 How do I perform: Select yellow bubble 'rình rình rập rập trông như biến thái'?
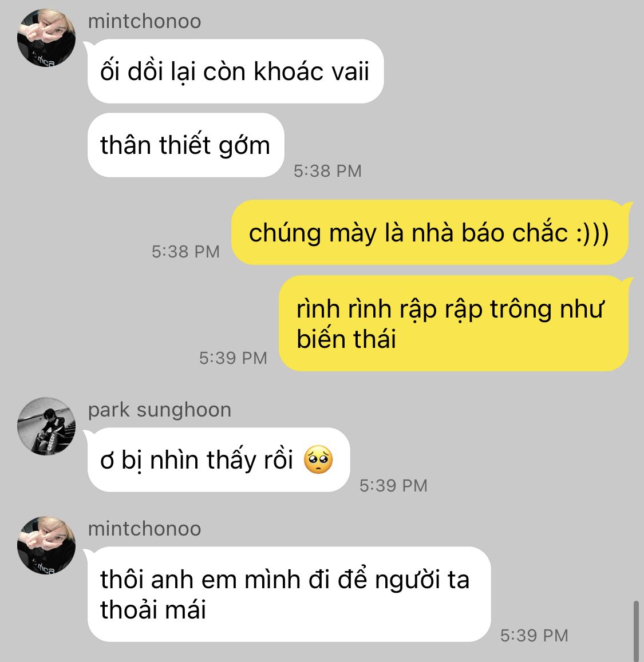tap(454, 323)
